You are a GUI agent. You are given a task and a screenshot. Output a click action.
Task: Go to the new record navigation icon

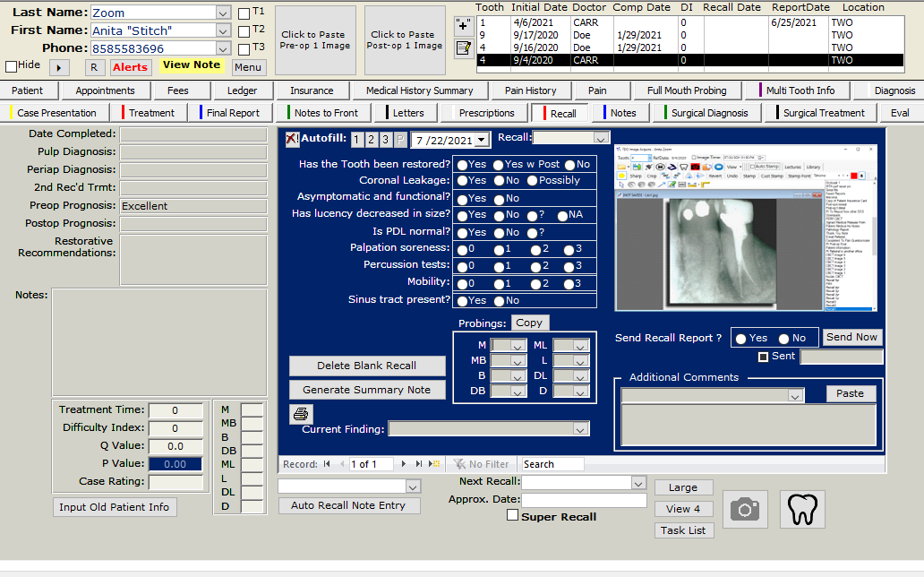(435, 464)
